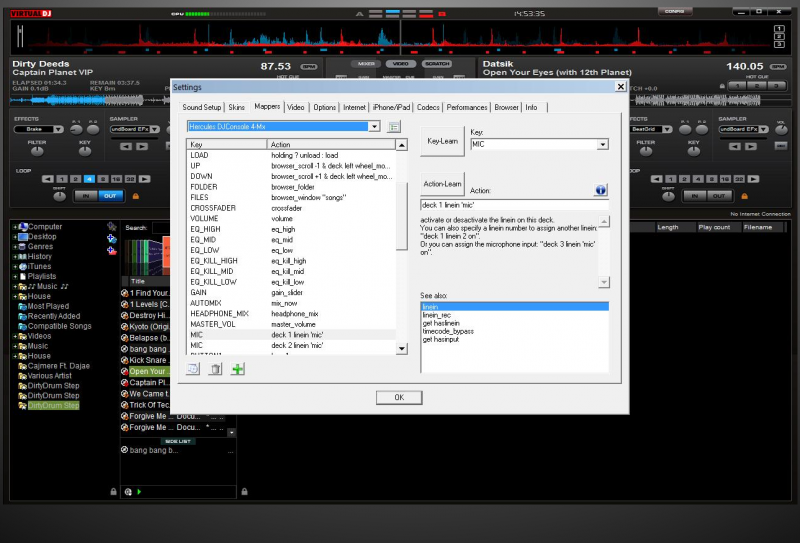The width and height of the screenshot is (800, 543).
Task: Click the mapper list icon beside device dropdown
Action: point(394,126)
